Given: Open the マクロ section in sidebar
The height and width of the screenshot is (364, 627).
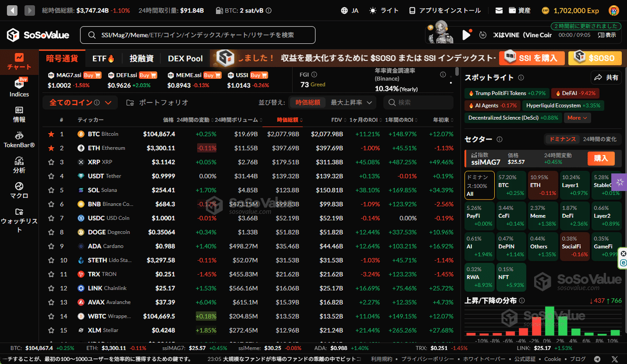Looking at the screenshot, I should point(19,186).
